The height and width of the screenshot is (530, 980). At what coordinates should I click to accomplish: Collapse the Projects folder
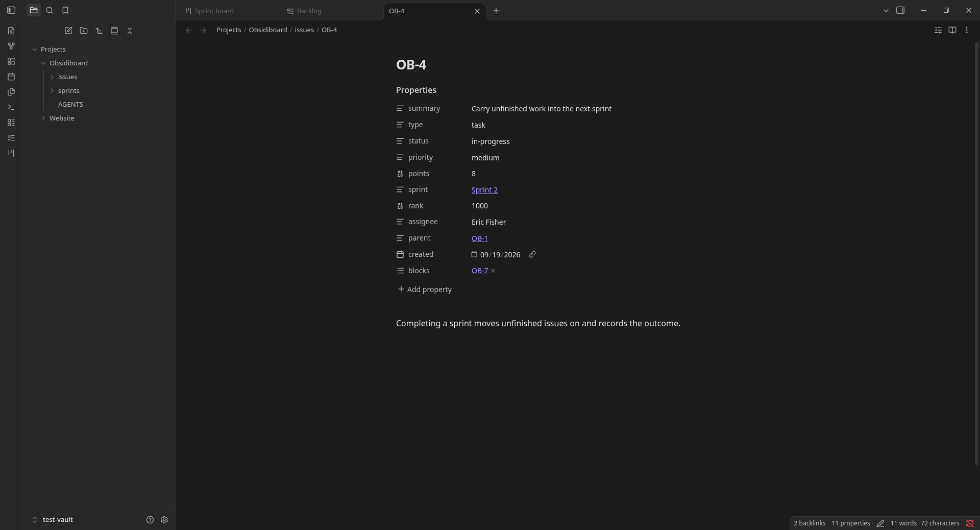pos(35,50)
